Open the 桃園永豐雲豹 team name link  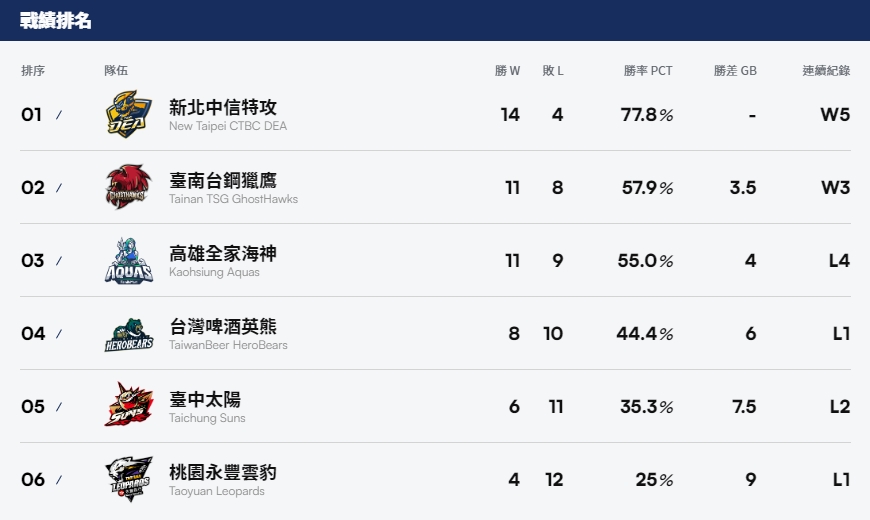(223, 472)
